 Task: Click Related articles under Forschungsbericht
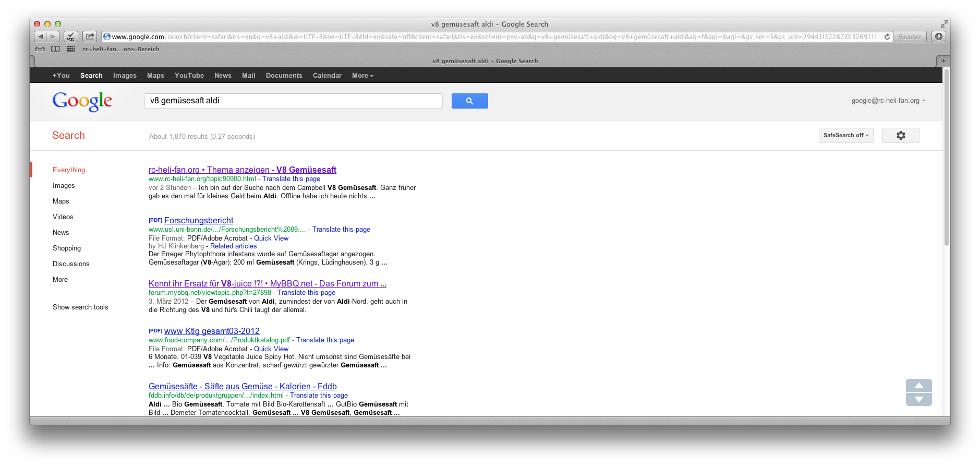coord(233,246)
